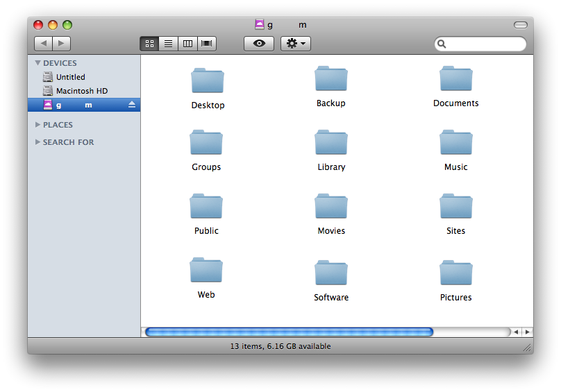Image resolution: width=561 pixels, height=392 pixels.
Task: Expand the SEARCH FOR sidebar section
Action: (x=37, y=142)
